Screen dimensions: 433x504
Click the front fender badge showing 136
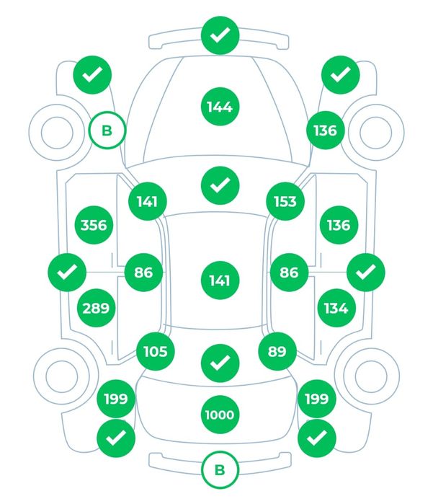[325, 131]
